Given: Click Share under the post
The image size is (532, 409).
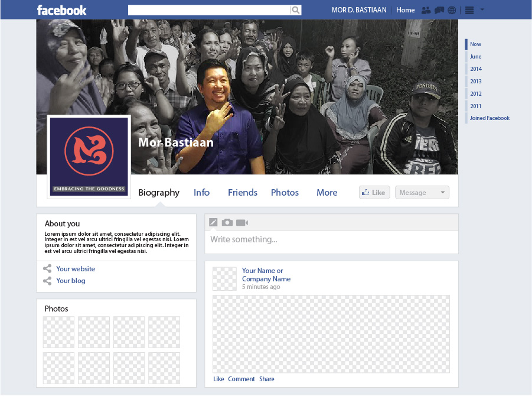Looking at the screenshot, I should pos(267,379).
